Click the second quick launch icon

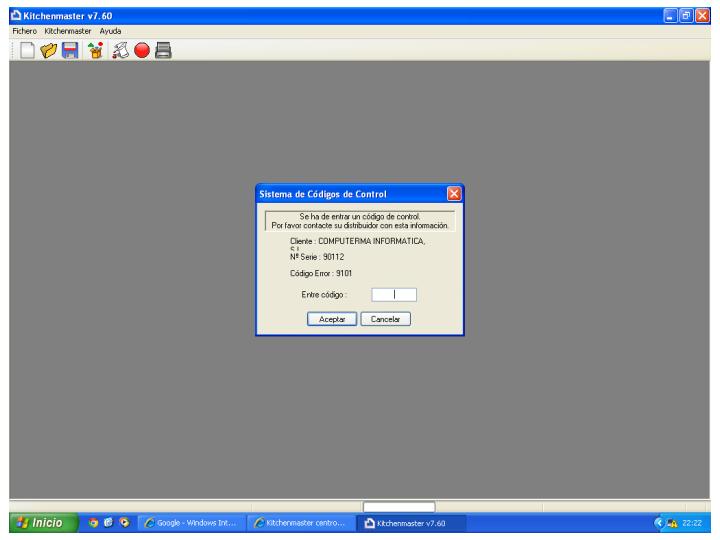pos(108,523)
